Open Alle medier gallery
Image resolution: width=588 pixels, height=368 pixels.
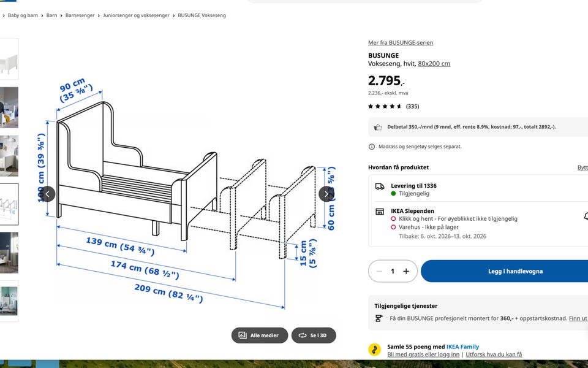point(260,335)
